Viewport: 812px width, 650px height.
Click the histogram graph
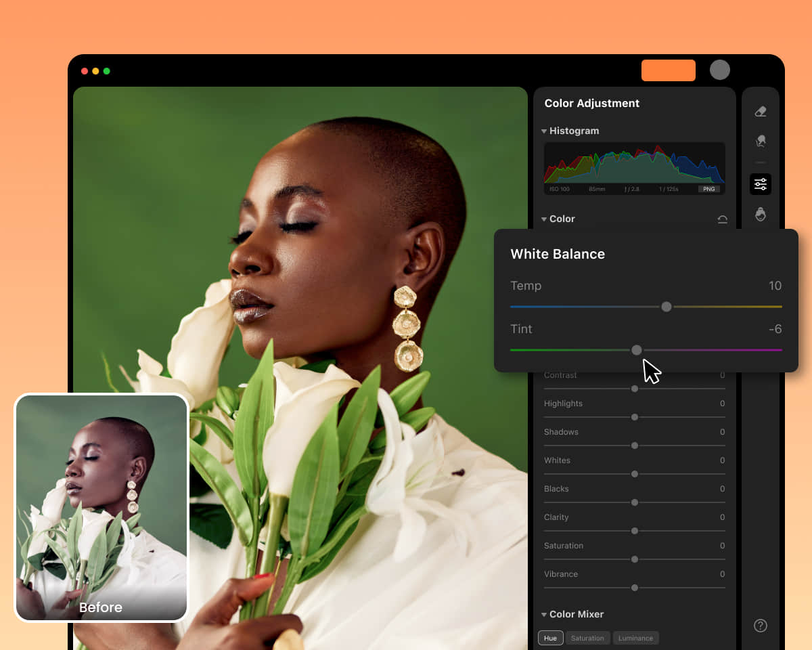click(635, 163)
